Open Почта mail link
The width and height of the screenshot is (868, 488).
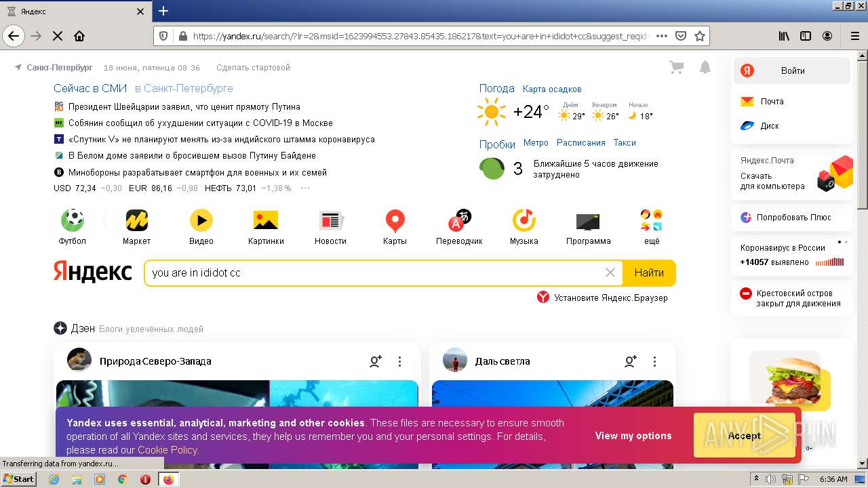click(x=772, y=102)
